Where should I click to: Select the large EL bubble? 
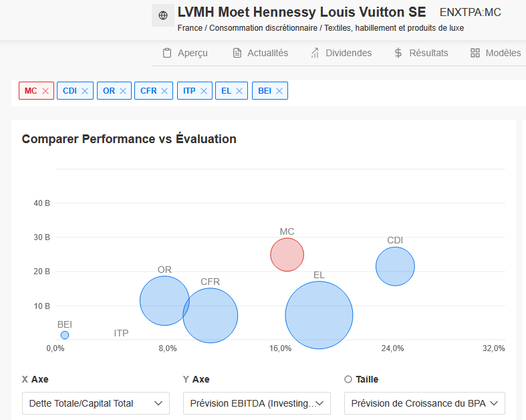pos(319,315)
